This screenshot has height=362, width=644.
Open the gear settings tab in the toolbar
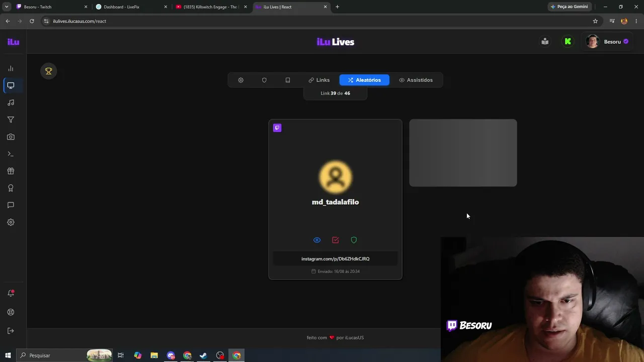click(x=241, y=80)
